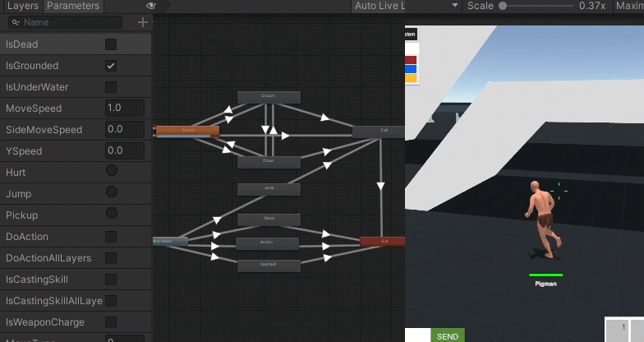Screen dimensions: 644x342
Task: Tick the DoActionAllLayers checkbox
Action: (111, 258)
